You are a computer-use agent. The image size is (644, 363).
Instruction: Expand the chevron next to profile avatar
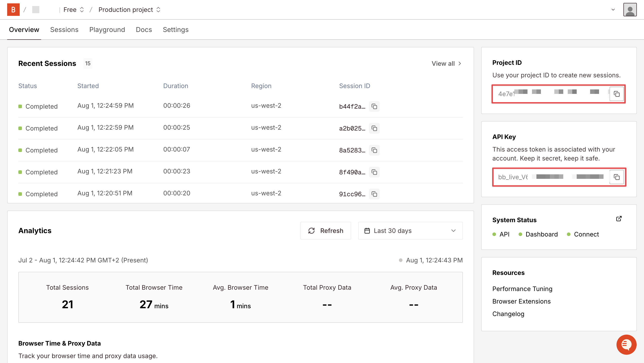(x=613, y=9)
